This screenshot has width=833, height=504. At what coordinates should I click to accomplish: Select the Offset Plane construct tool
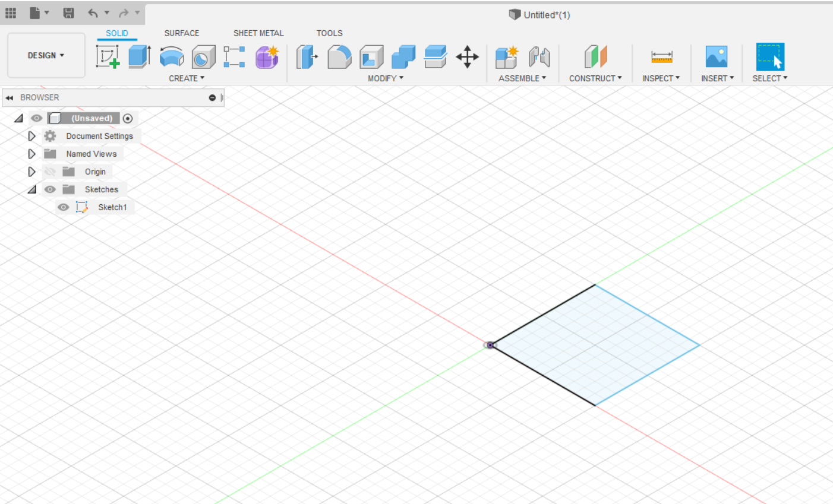595,57
